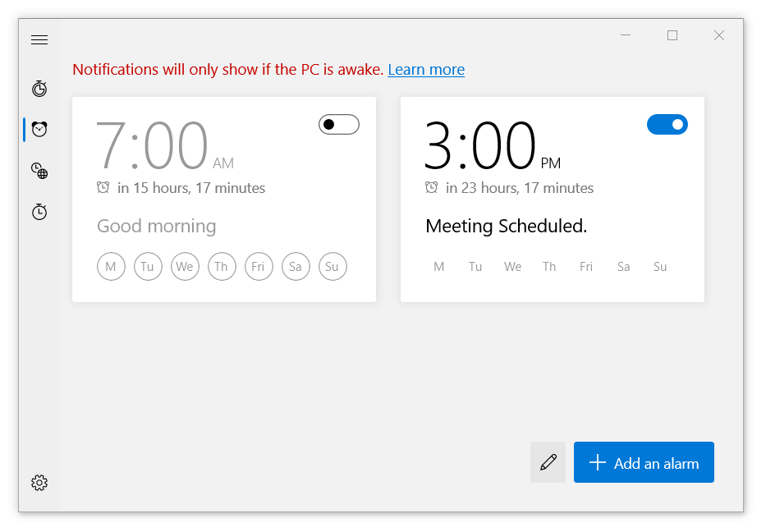
Task: Open the World Clock page icon
Action: tap(39, 171)
